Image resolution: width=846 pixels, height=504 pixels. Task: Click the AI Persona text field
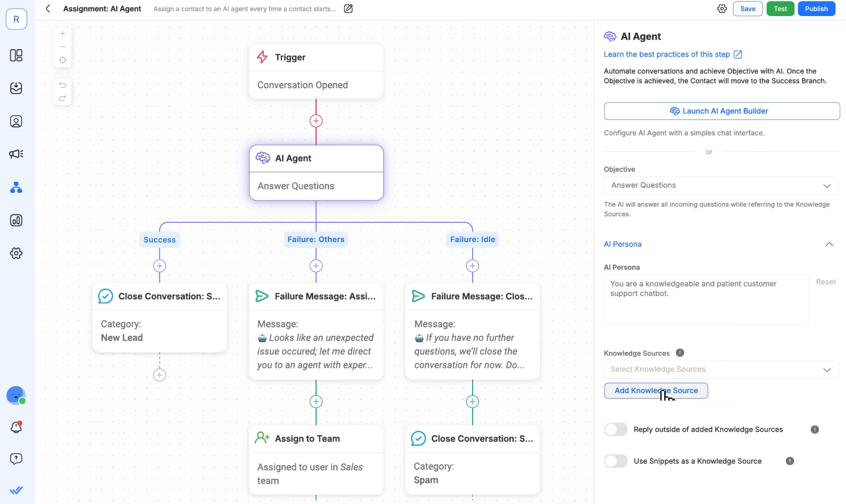coord(706,299)
